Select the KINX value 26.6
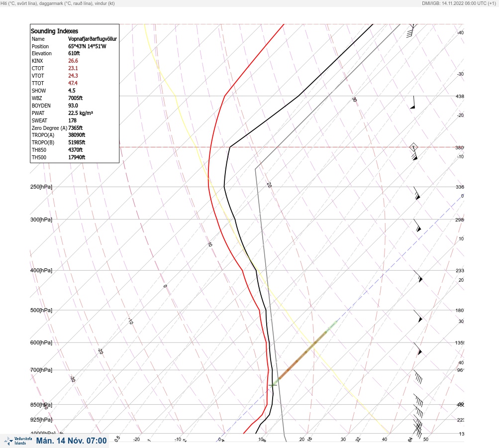Viewport: 499px width, 448px height. (x=73, y=61)
